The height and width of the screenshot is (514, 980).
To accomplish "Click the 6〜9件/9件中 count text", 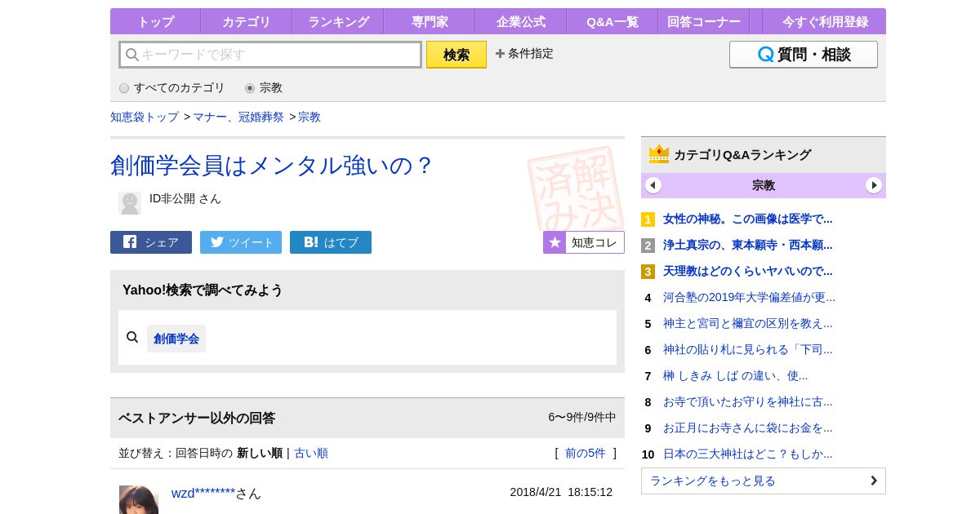I will tap(582, 417).
